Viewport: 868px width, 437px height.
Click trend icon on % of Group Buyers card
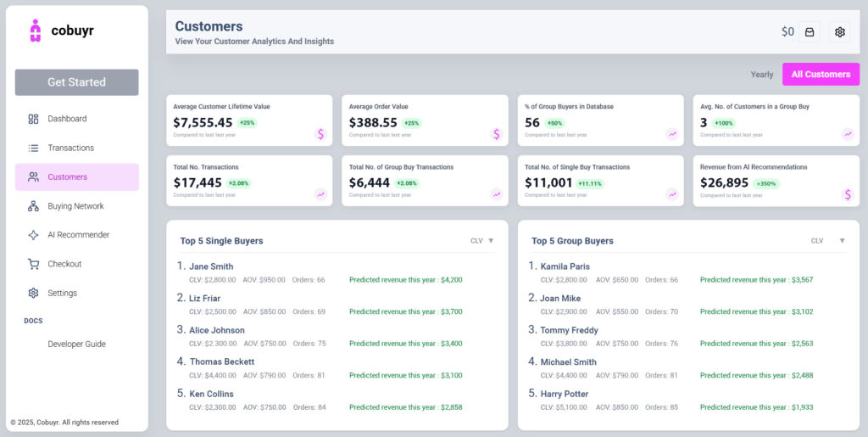672,134
